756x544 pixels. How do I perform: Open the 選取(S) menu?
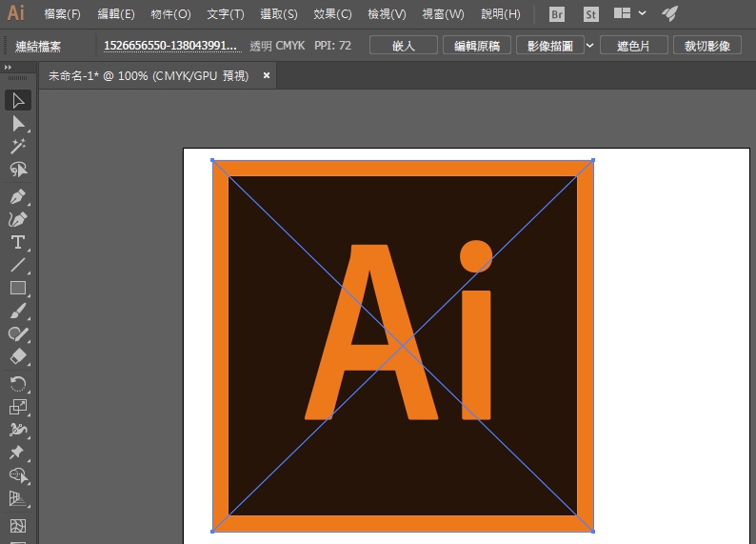pos(279,14)
